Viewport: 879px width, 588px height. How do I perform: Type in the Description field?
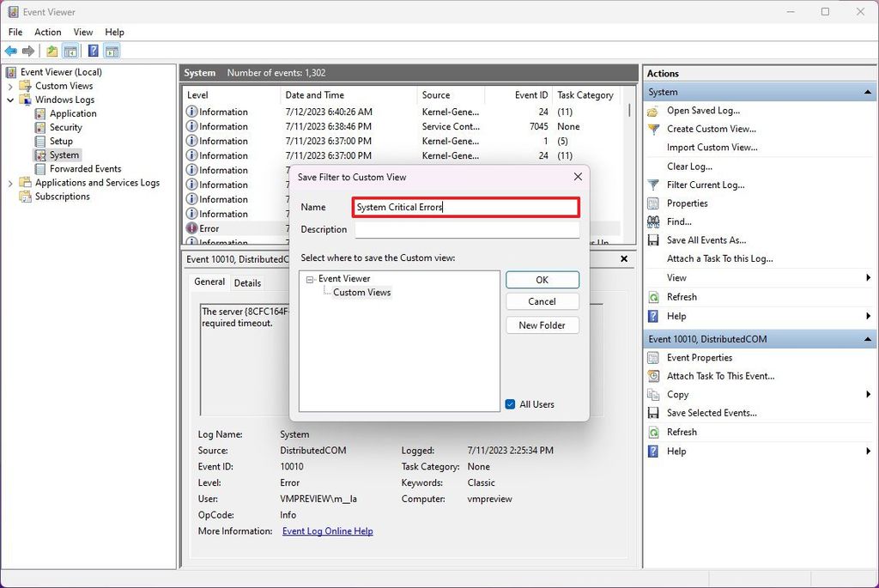(466, 229)
